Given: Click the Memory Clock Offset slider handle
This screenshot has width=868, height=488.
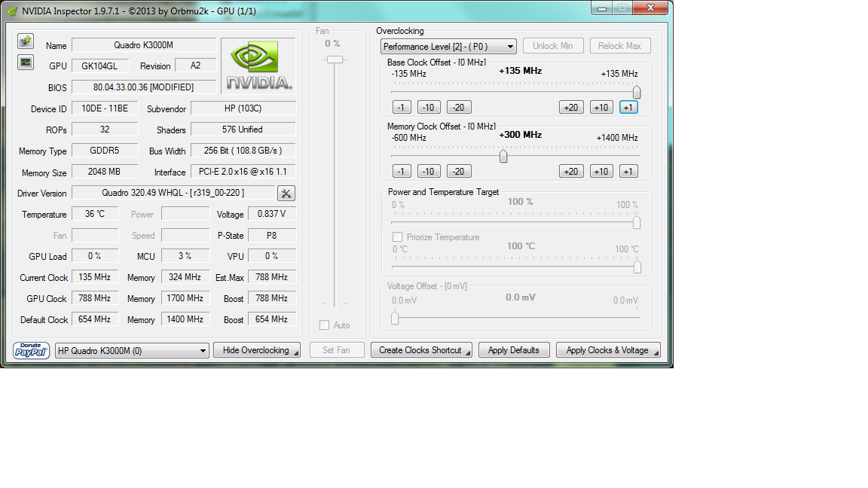Looking at the screenshot, I should coord(503,156).
